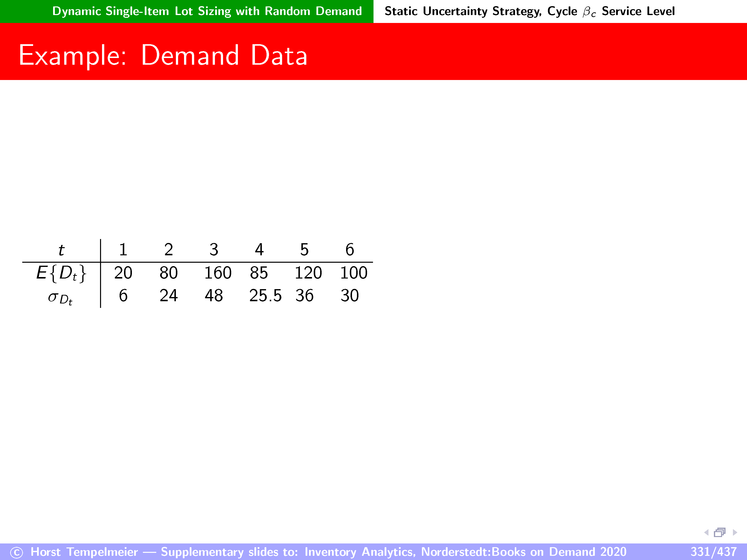Click period 4 column header
Viewport: 747px width, 560px height.
point(259,250)
